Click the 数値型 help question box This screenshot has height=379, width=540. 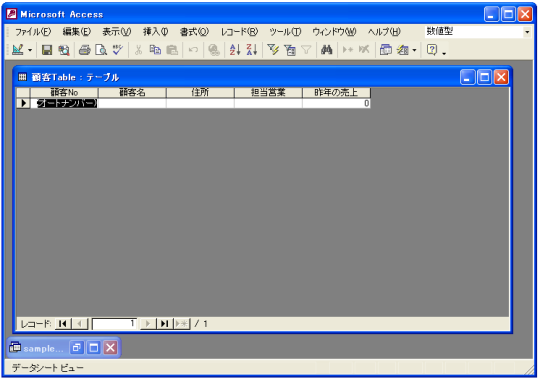pos(474,32)
